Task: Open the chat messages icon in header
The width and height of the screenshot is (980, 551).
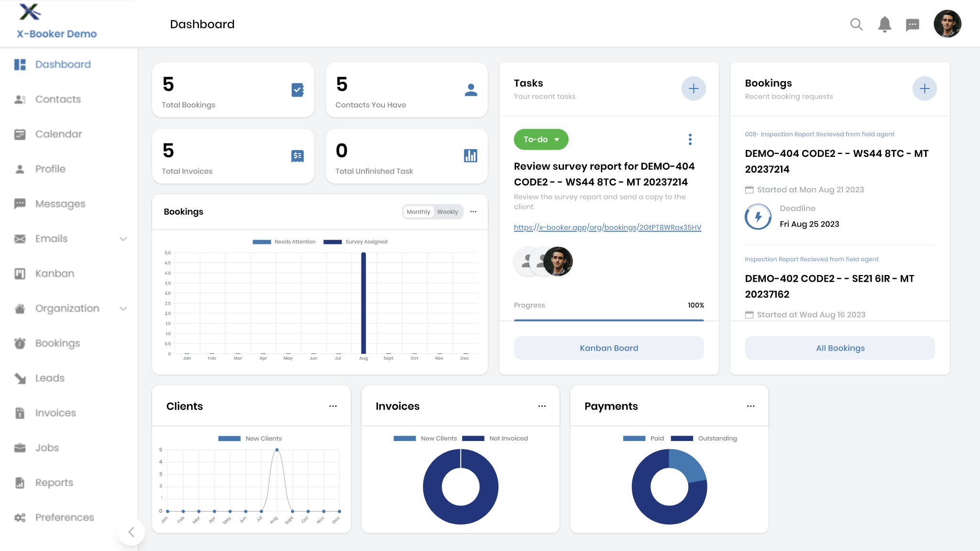Action: [912, 24]
